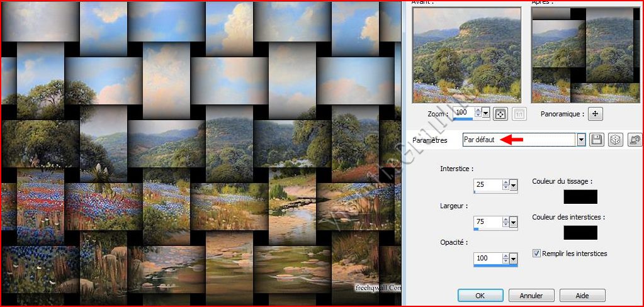Viewport: 644px width, 307px height.
Task: Toggle the Remplir les interstices checkbox
Action: pos(536,254)
